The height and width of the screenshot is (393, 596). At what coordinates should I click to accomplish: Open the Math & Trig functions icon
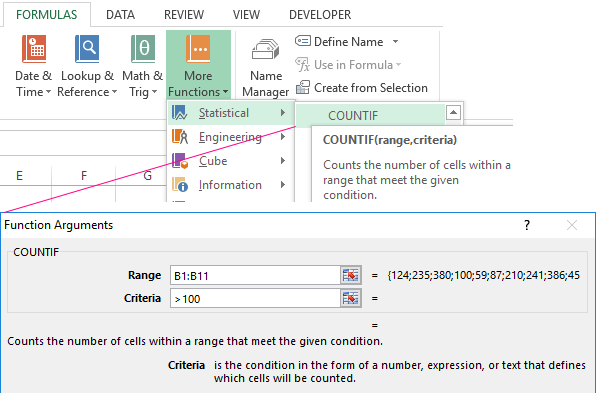[143, 49]
